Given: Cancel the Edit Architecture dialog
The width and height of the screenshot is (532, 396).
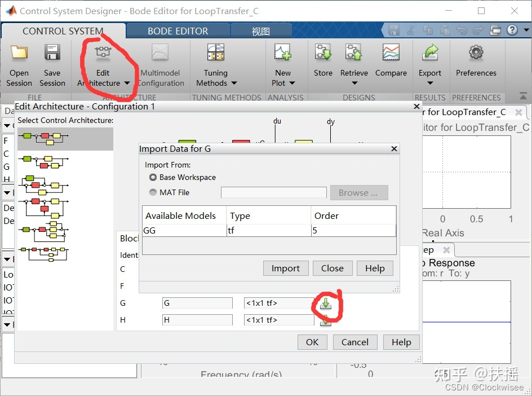Looking at the screenshot, I should (355, 342).
